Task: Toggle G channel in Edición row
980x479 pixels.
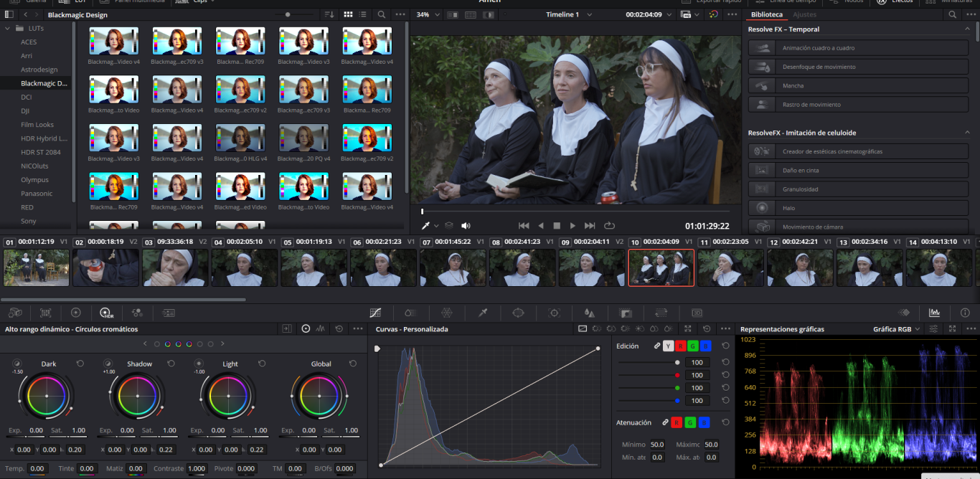Action: click(693, 346)
